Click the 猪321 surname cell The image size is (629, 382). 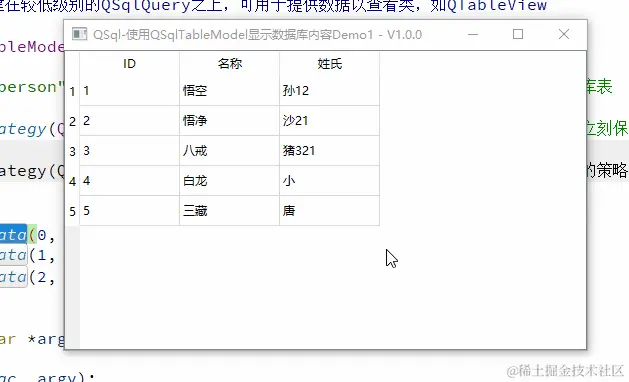pos(329,151)
